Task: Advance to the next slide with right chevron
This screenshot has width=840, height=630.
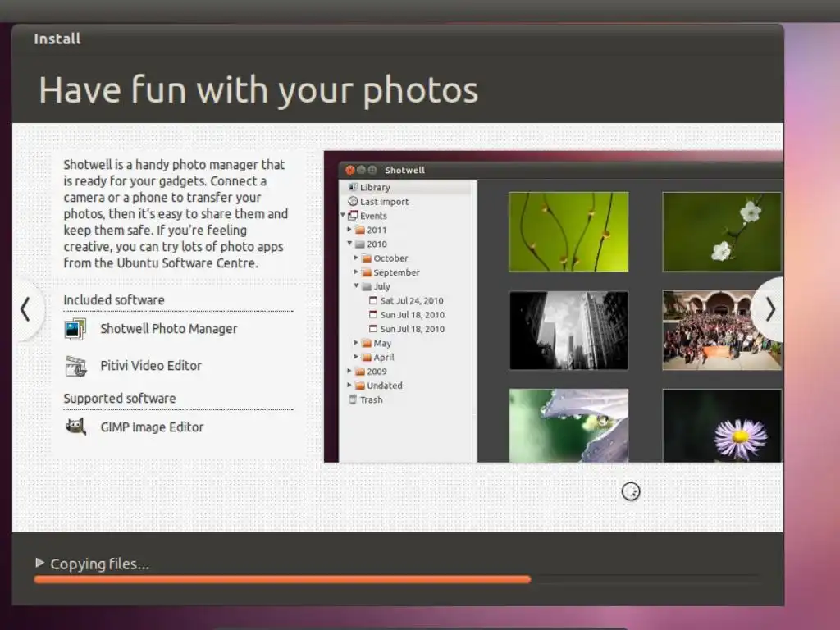Action: tap(770, 309)
